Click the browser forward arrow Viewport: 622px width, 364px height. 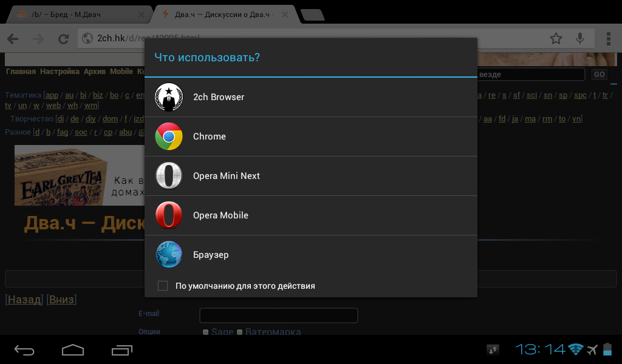point(38,38)
